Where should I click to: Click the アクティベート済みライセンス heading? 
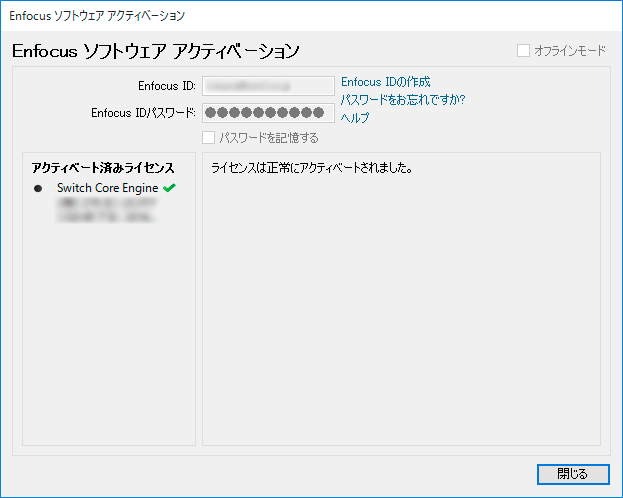tap(103, 168)
